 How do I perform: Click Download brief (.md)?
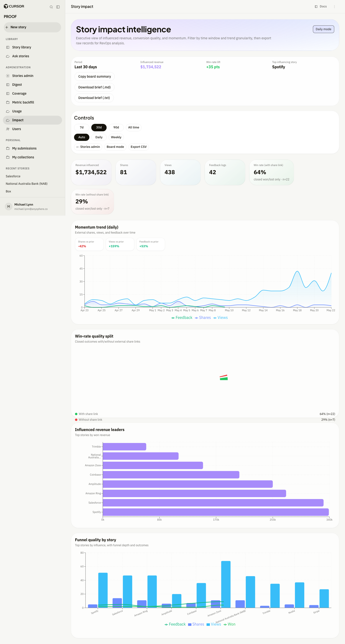[x=94, y=87]
